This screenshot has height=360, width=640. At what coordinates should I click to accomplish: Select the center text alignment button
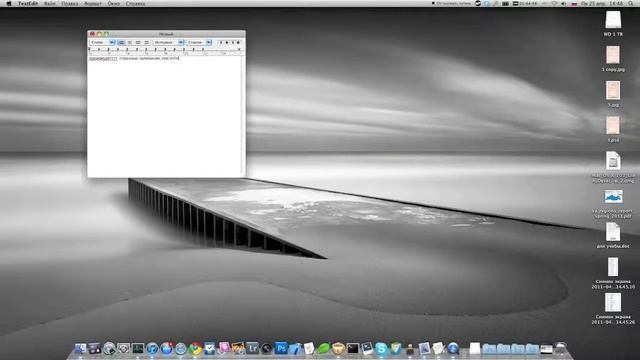(130, 42)
